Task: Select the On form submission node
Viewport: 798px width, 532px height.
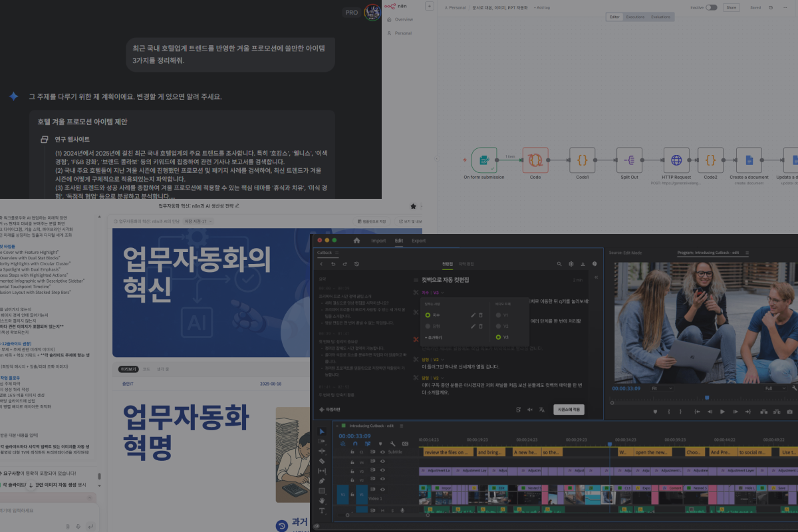Action: tap(484, 160)
